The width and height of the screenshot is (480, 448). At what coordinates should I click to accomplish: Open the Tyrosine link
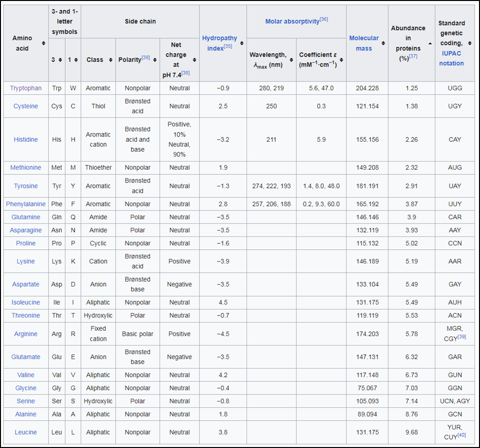tap(25, 186)
